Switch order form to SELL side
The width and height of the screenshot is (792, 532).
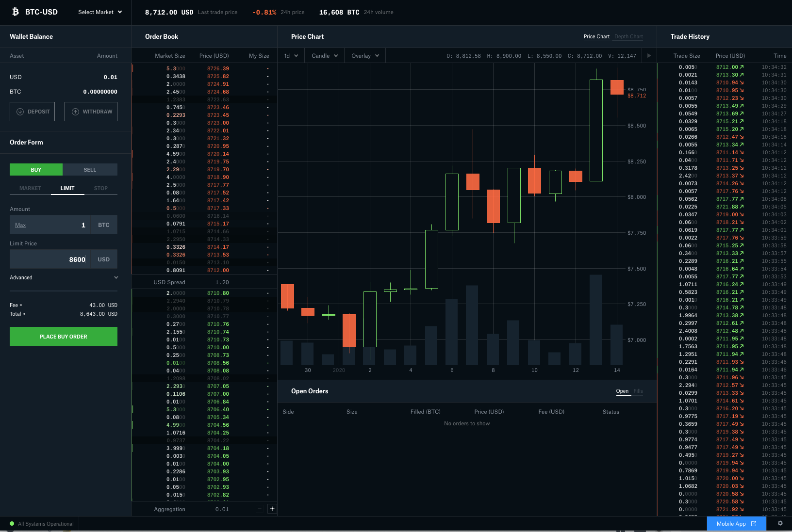pos(90,169)
